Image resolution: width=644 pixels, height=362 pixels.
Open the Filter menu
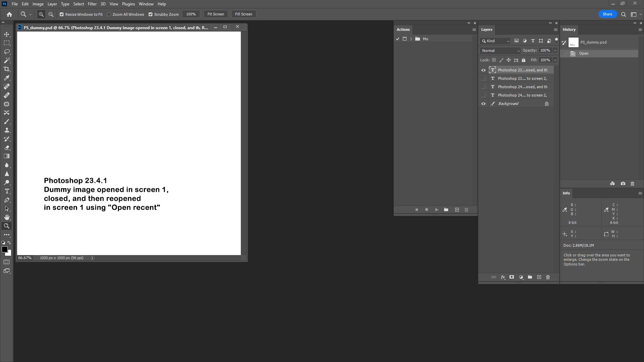point(92,4)
